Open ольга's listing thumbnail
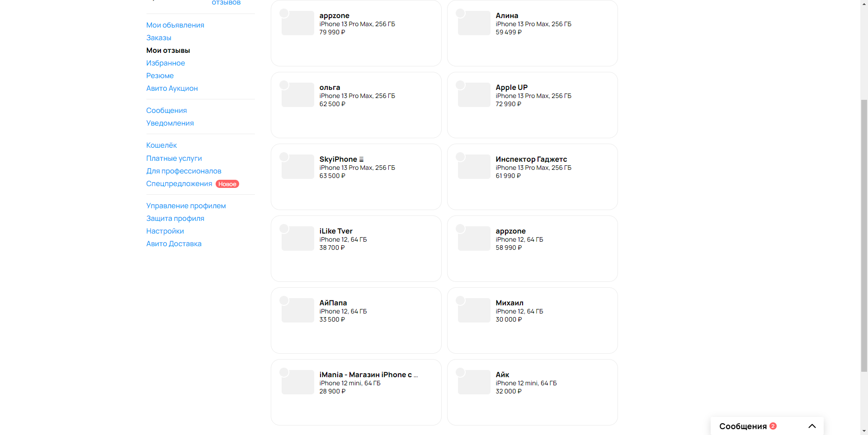868x435 pixels. click(298, 95)
